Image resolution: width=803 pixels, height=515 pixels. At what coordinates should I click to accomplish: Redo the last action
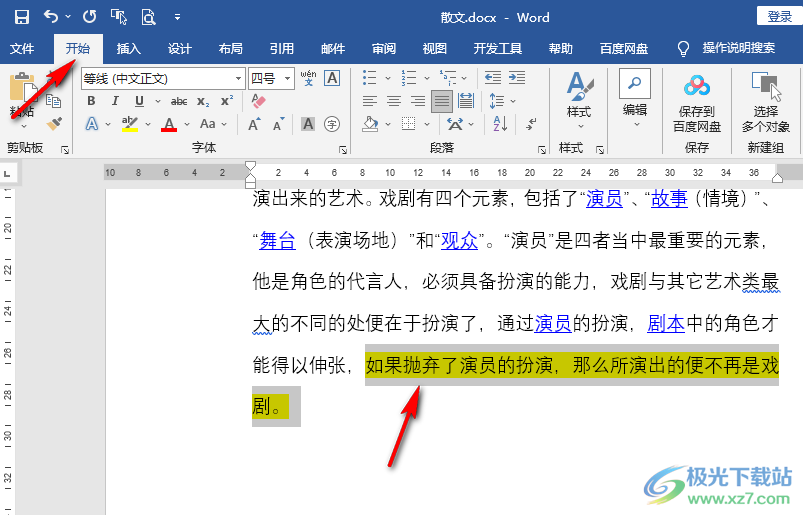90,17
